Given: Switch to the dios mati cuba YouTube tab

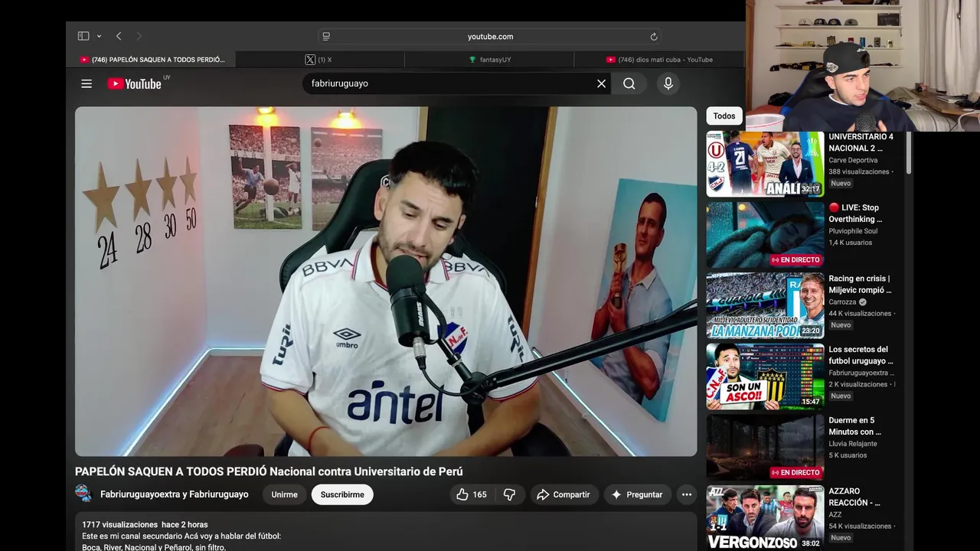Looking at the screenshot, I should 659,59.
